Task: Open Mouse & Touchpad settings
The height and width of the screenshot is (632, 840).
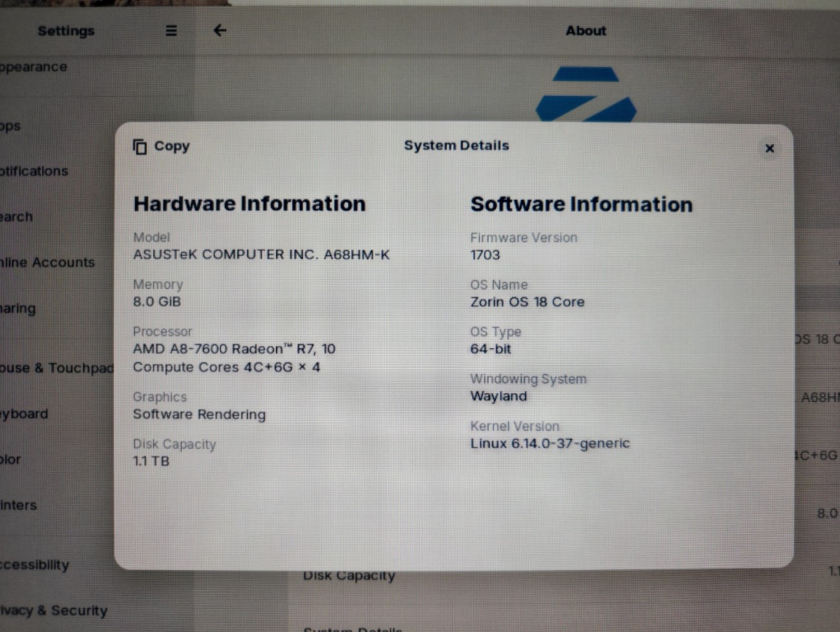Action: point(57,368)
